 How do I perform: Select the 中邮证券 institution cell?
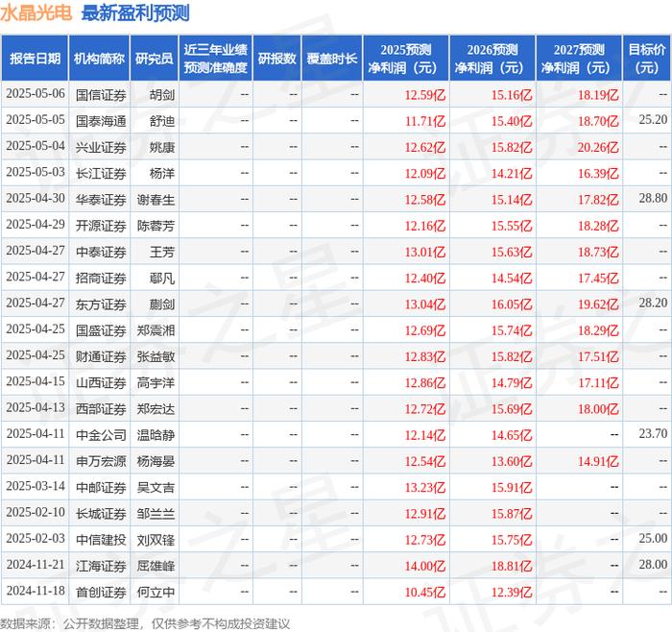[101, 487]
